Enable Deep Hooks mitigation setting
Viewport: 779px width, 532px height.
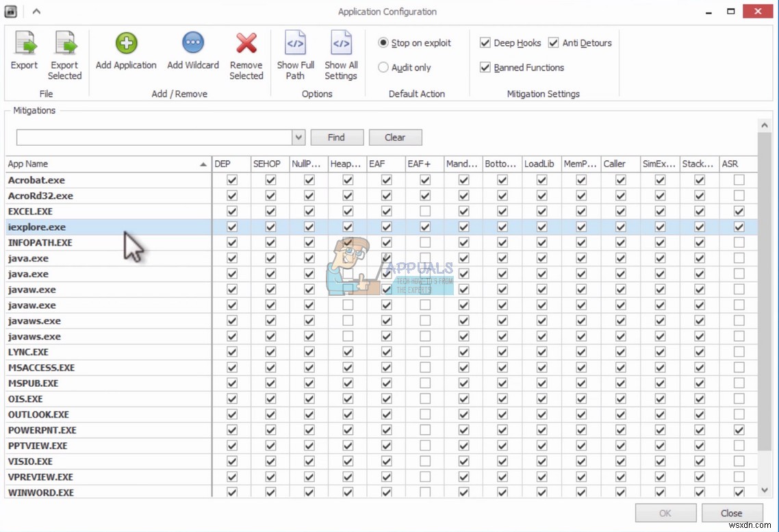485,42
